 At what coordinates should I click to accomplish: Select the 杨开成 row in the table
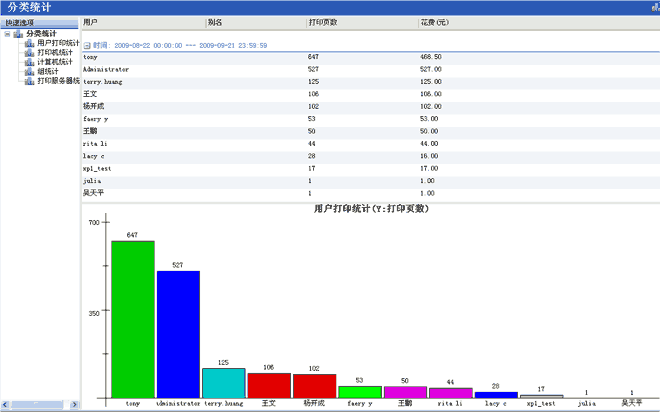point(370,106)
